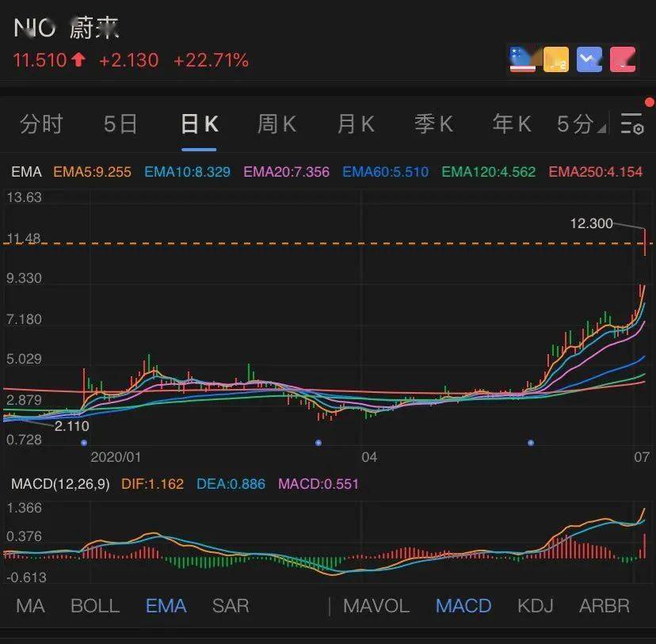Select the MACD sub-indicator
656x644 pixels.
coord(463,605)
